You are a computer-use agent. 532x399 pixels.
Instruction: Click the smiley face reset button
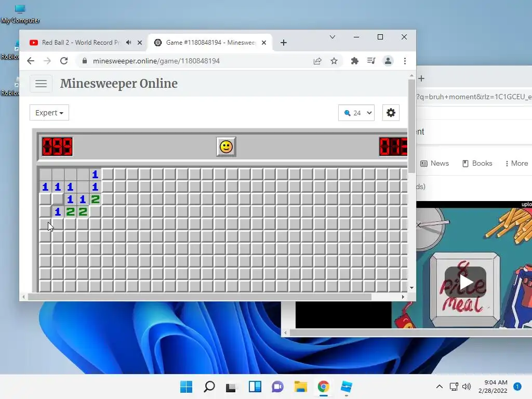pos(226,147)
